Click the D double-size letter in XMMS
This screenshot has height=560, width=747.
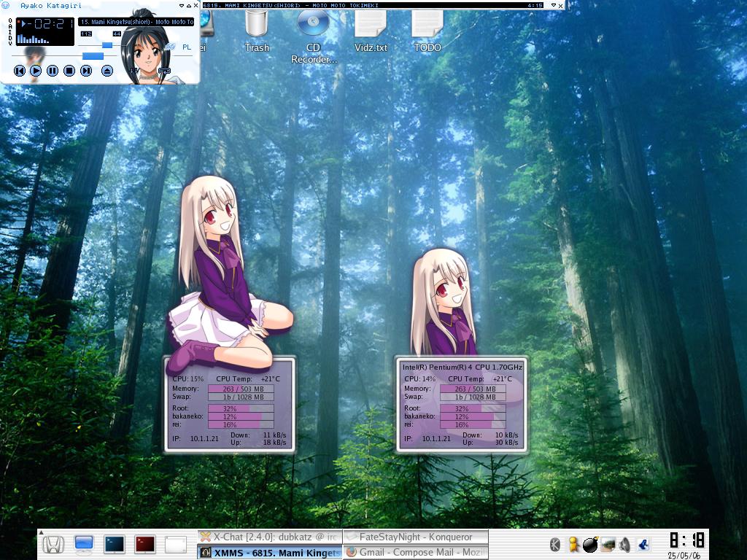10,37
